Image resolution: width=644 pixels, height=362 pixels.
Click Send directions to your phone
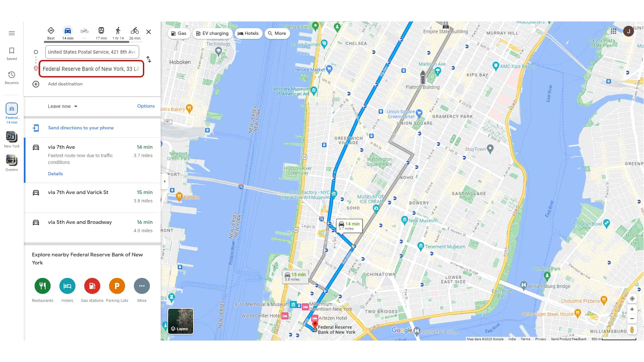[80, 128]
